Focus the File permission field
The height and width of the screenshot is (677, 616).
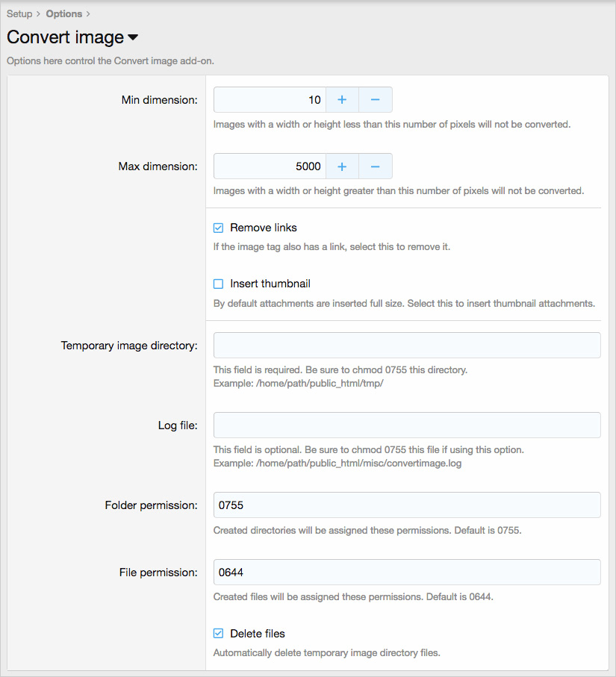pos(407,573)
